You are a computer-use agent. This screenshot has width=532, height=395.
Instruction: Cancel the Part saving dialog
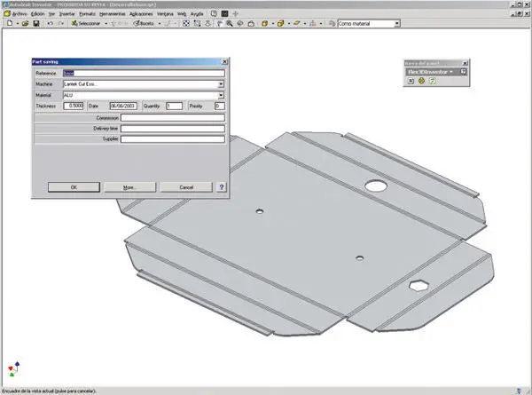point(186,187)
